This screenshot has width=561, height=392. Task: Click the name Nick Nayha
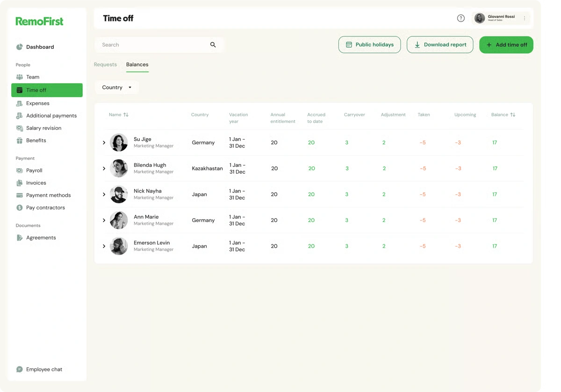coord(148,191)
